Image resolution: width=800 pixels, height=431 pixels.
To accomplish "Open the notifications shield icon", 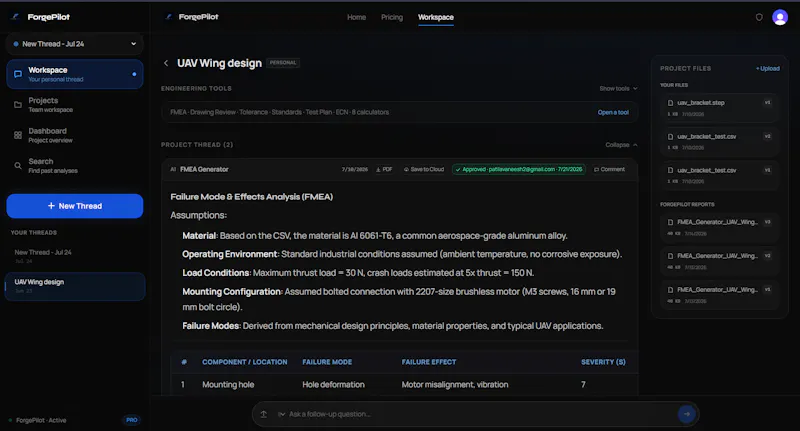I will point(759,17).
